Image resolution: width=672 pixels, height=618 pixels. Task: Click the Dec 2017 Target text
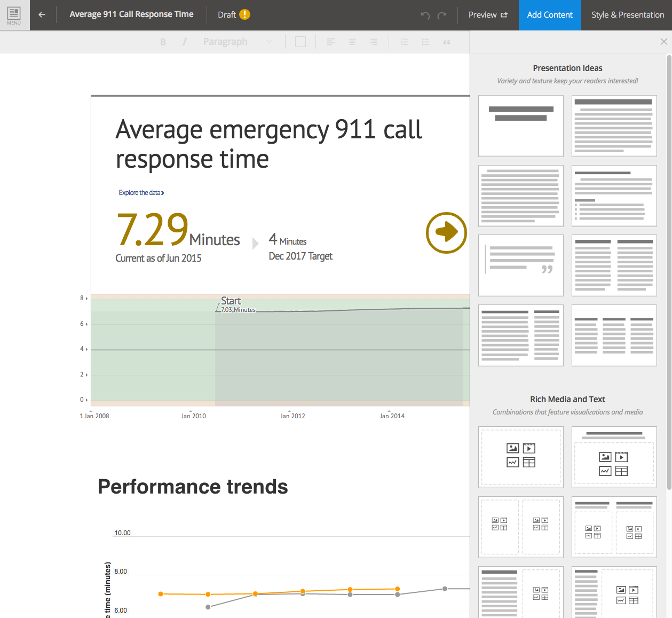[301, 256]
